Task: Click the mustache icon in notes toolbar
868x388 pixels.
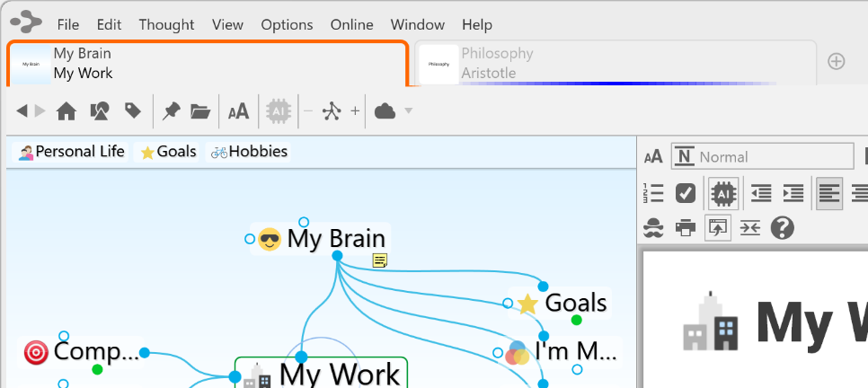Action: (654, 228)
